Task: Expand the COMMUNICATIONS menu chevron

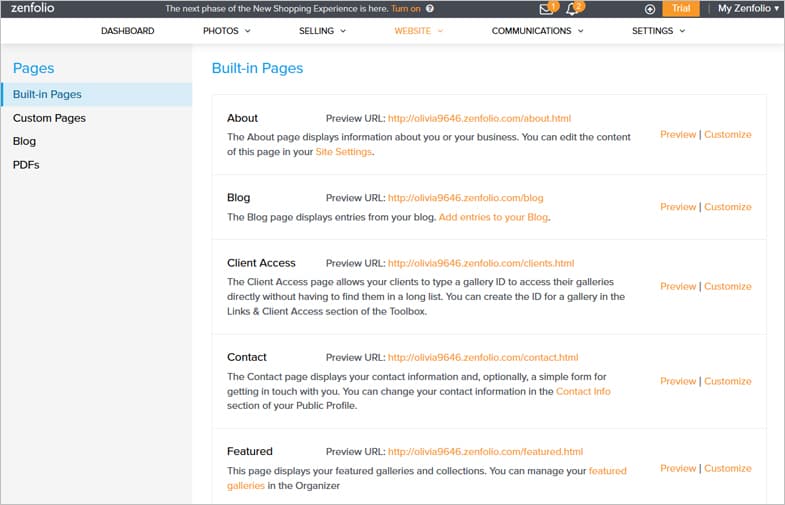Action: pos(581,31)
